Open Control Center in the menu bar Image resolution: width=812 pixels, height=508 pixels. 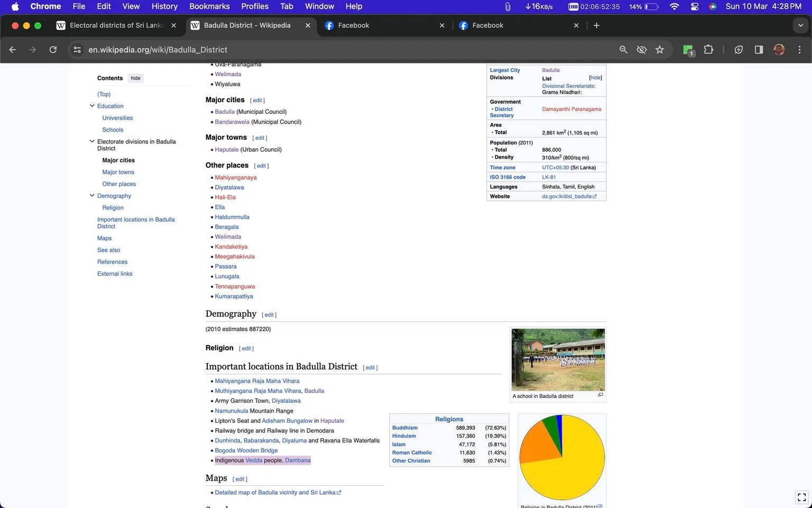[695, 6]
